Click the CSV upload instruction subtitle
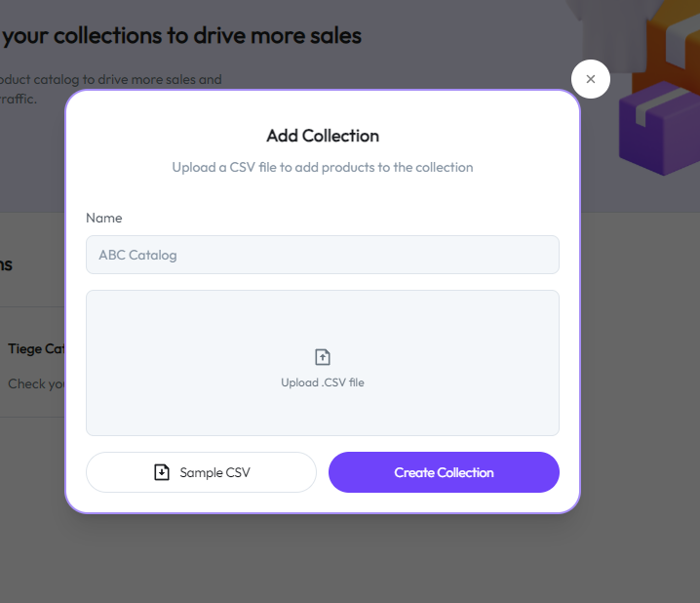This screenshot has width=700, height=603. pyautogui.click(x=323, y=167)
